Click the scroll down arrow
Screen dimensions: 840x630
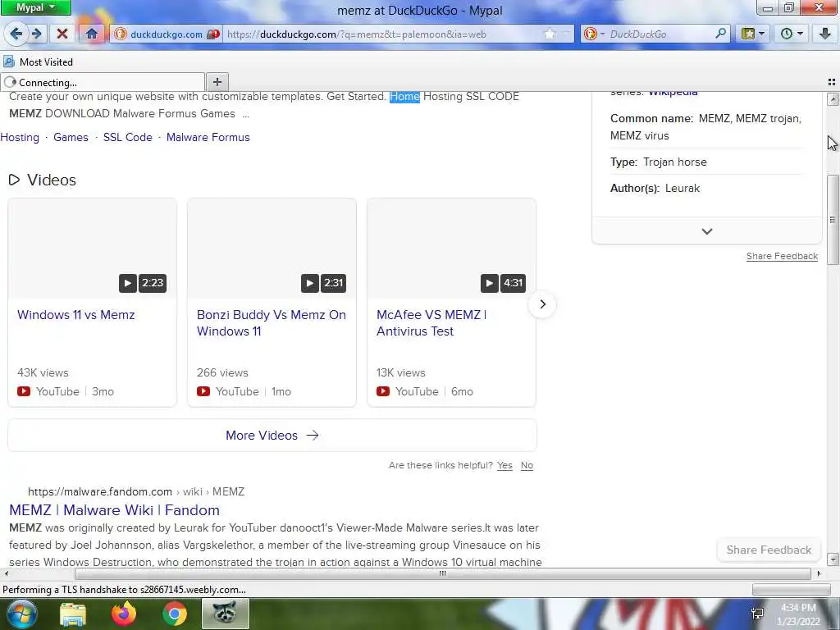(833, 559)
